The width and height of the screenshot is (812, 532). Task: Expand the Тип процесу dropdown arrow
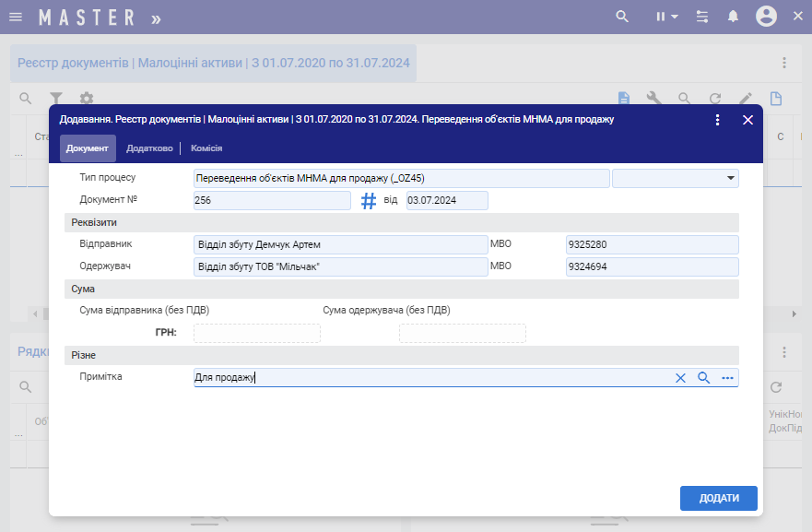pyautogui.click(x=731, y=178)
